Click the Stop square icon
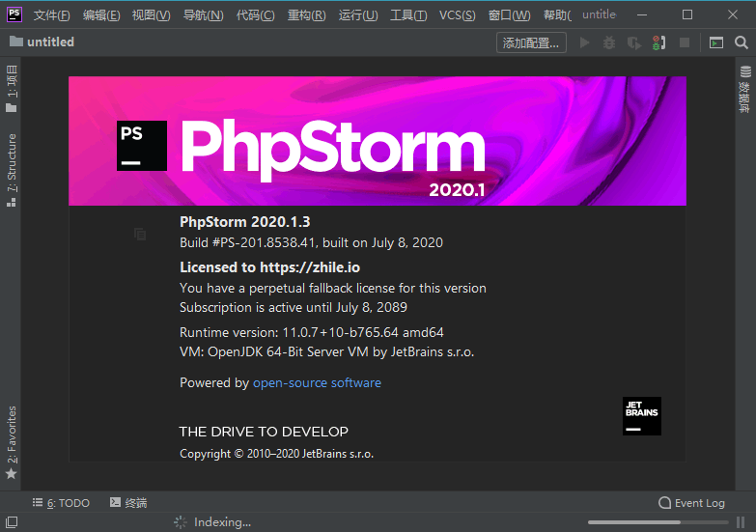Viewport: 756px width, 532px height. 685,42
